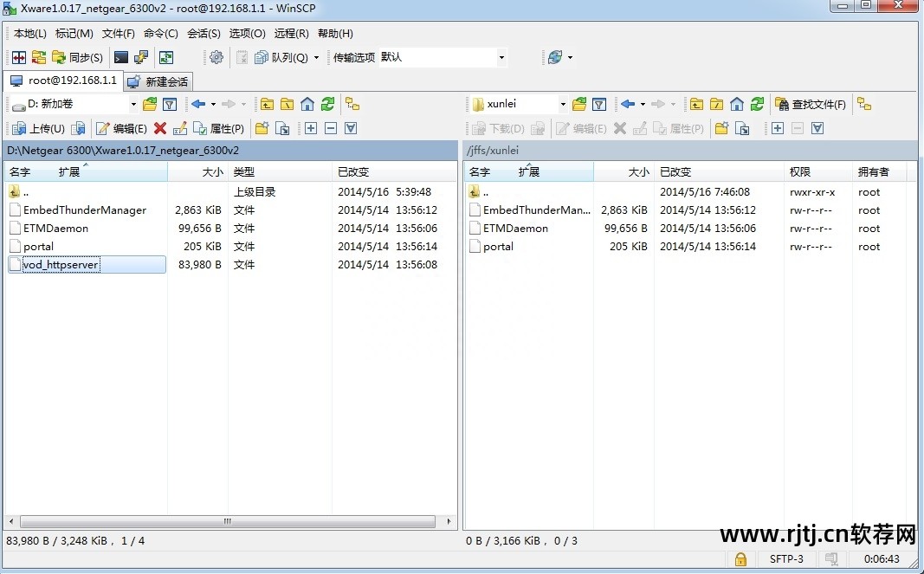Viewport: 924px width, 574px height.
Task: Select remote file ETMDaemon
Action: coord(515,228)
